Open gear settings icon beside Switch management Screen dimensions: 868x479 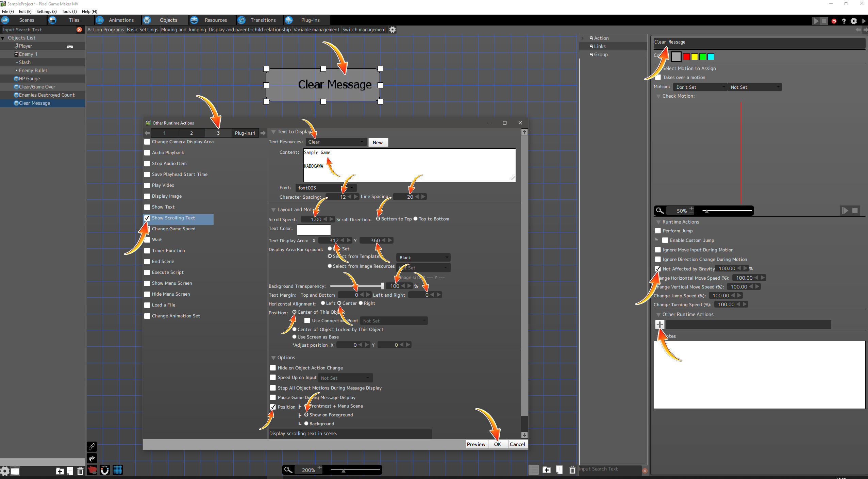393,30
